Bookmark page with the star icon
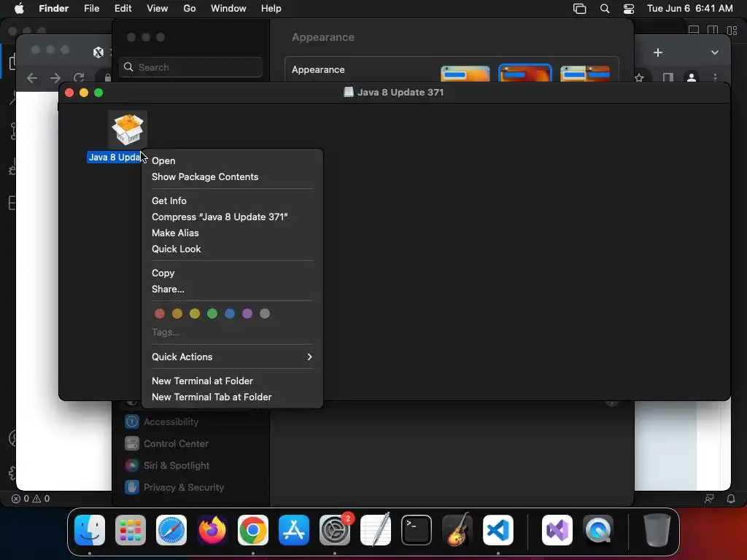The height and width of the screenshot is (560, 747). pyautogui.click(x=639, y=77)
